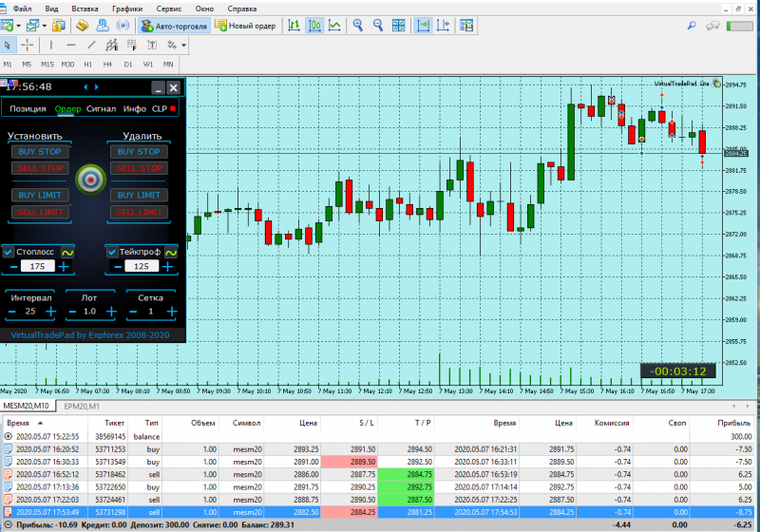Viewport: 760px width, 532px height.
Task: Toggle the red CLP indicator dot
Action: (173, 108)
